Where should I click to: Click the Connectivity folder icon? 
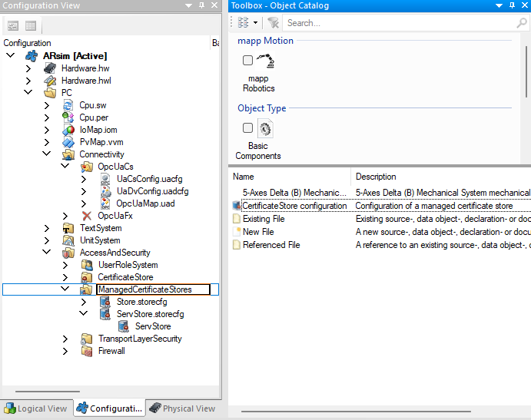point(68,154)
